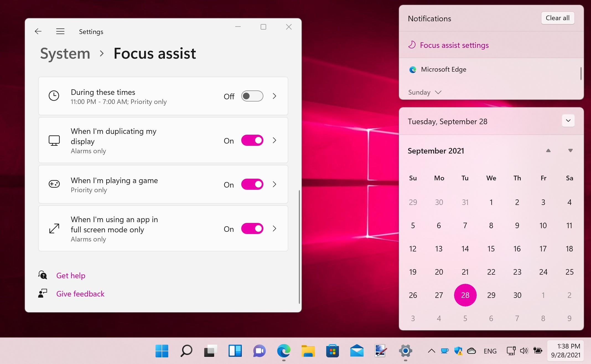591x364 pixels.
Task: Click the back arrow in Settings
Action: pos(38,31)
